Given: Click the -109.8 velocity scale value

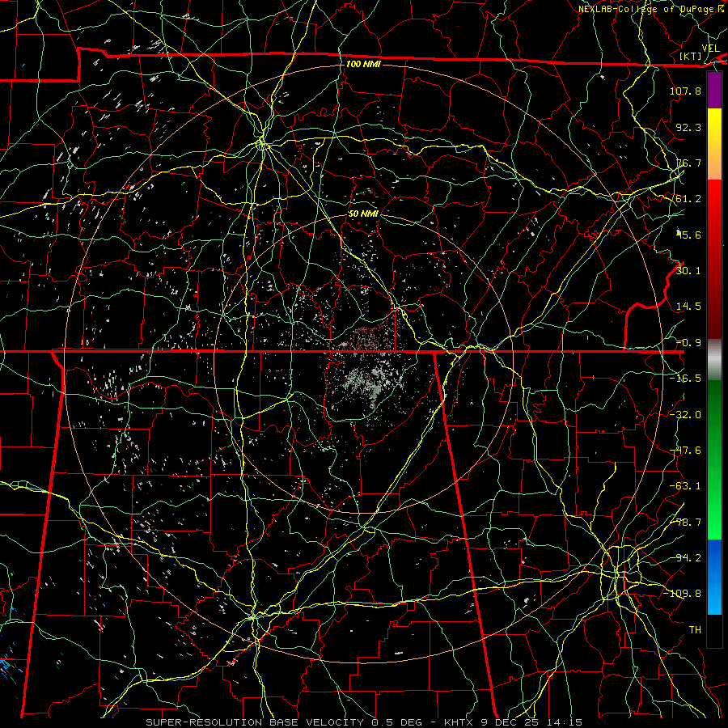Looking at the screenshot, I should click(x=682, y=594).
